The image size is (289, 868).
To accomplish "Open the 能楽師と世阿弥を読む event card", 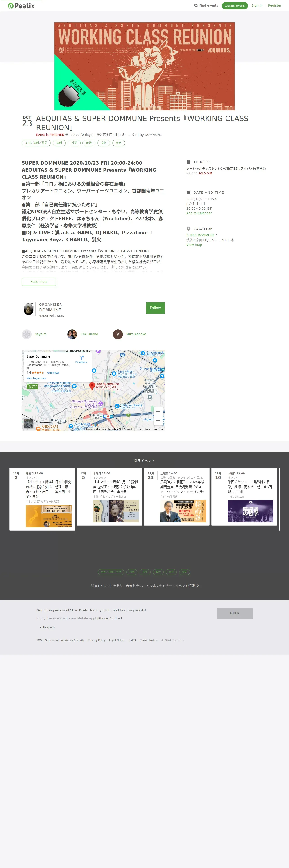I will pyautogui.click(x=109, y=497).
